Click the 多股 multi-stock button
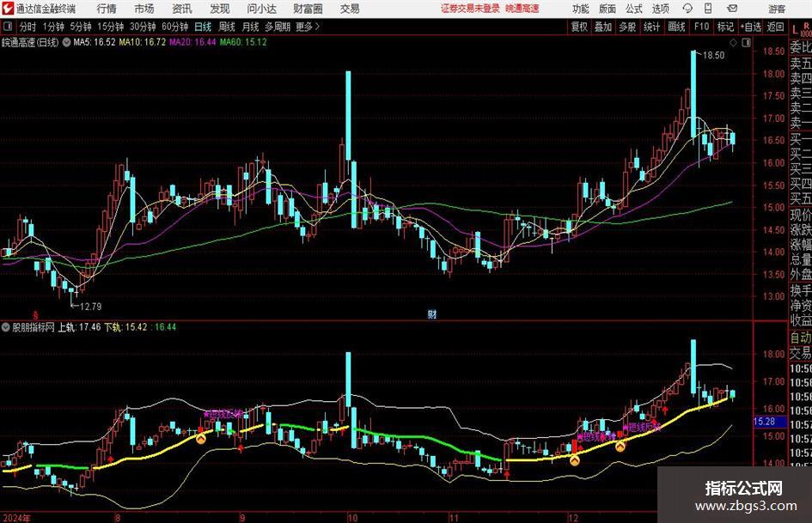The height and width of the screenshot is (523, 812). tap(627, 27)
